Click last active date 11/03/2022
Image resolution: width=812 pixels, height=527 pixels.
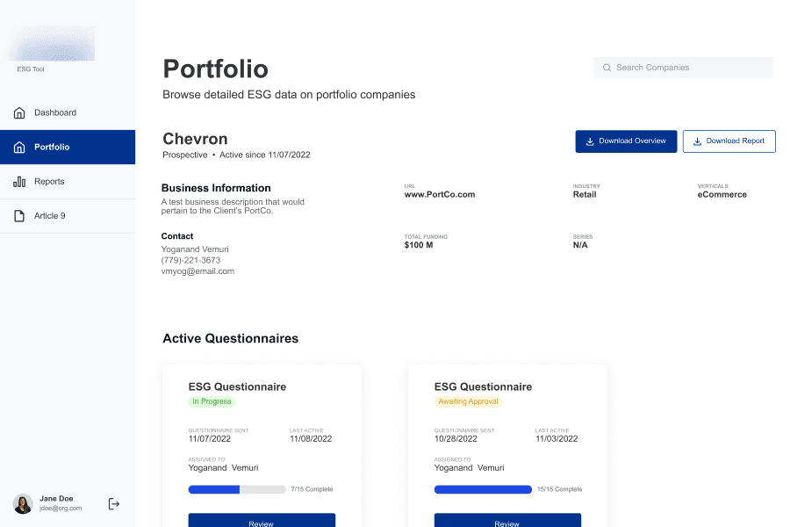coord(557,439)
